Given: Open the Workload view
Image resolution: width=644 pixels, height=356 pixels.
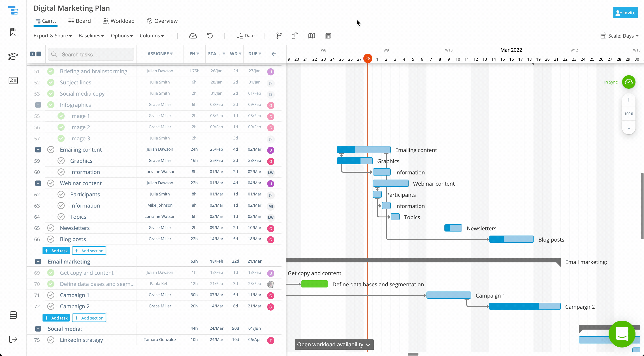Looking at the screenshot, I should point(119,21).
